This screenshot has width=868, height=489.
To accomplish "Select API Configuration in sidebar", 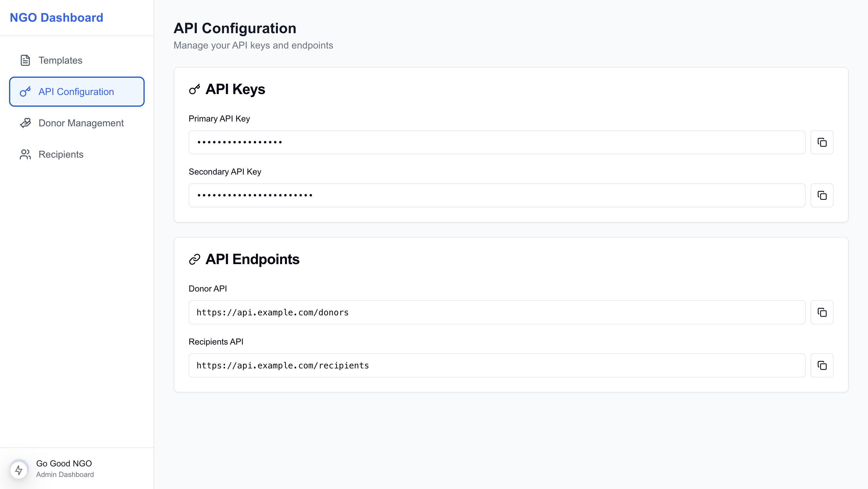I will [x=76, y=92].
